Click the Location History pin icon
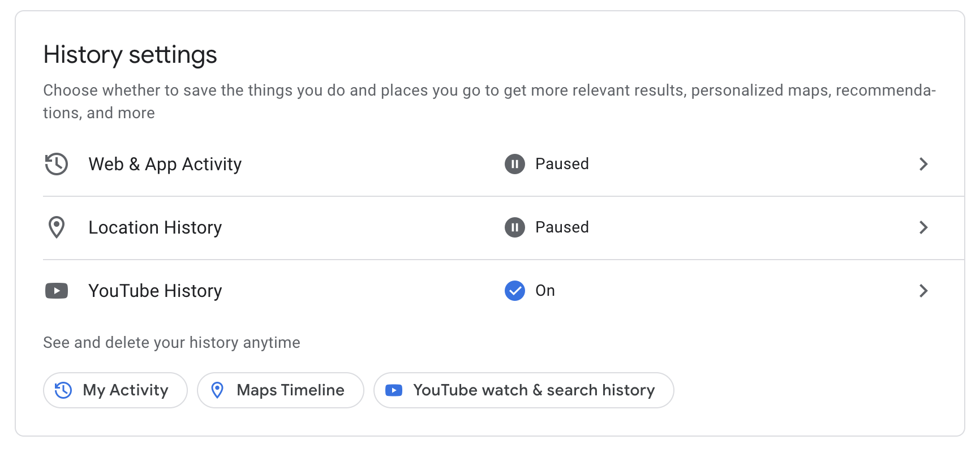980x457 pixels. click(57, 227)
